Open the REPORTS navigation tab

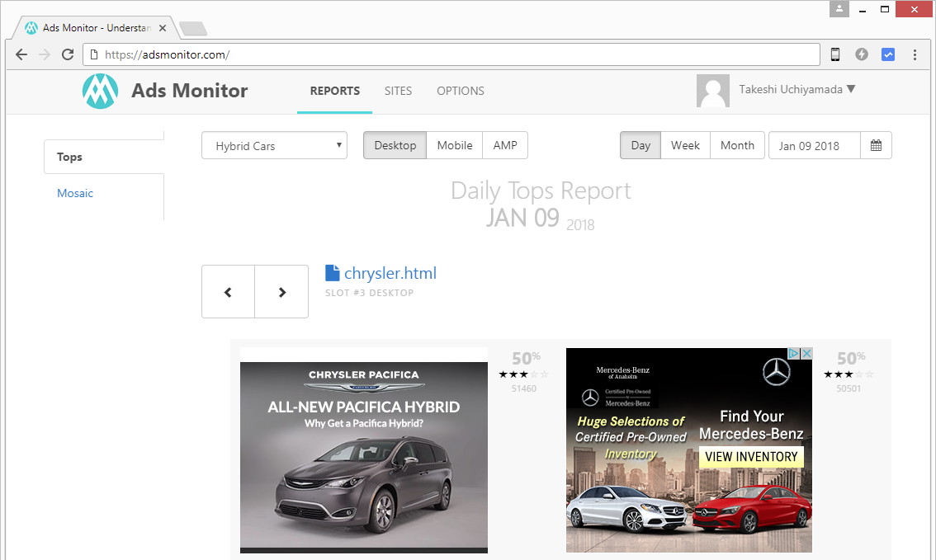coord(335,92)
